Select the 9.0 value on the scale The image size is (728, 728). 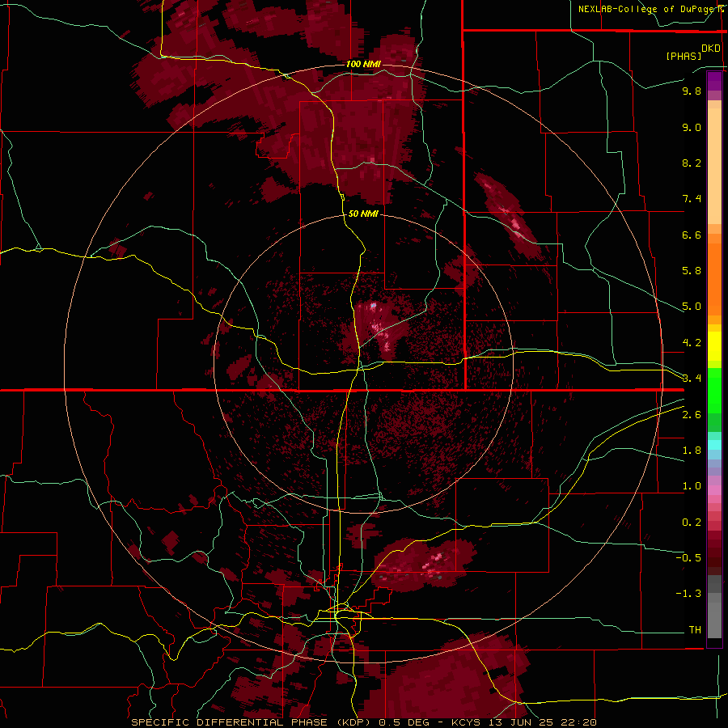click(692, 127)
